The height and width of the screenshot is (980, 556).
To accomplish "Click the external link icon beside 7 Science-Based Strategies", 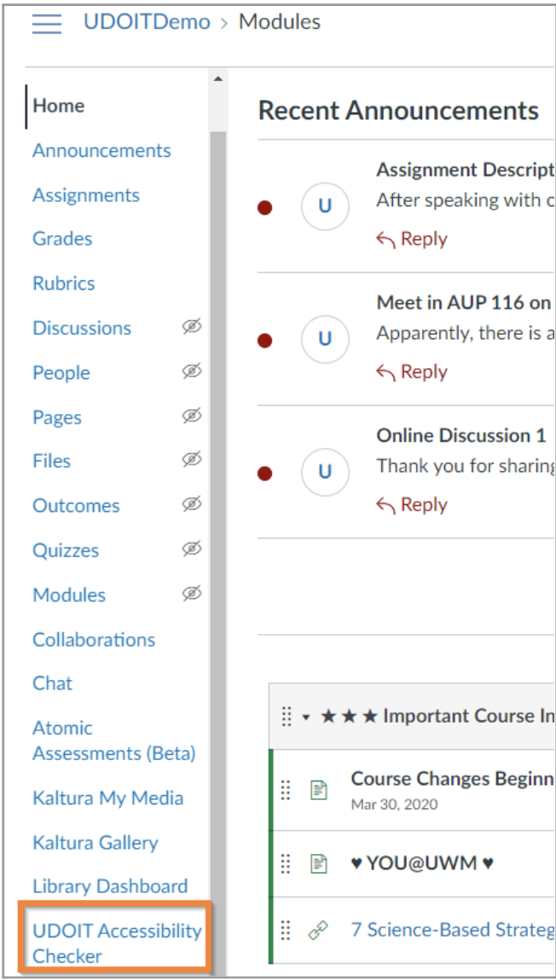I will [316, 931].
